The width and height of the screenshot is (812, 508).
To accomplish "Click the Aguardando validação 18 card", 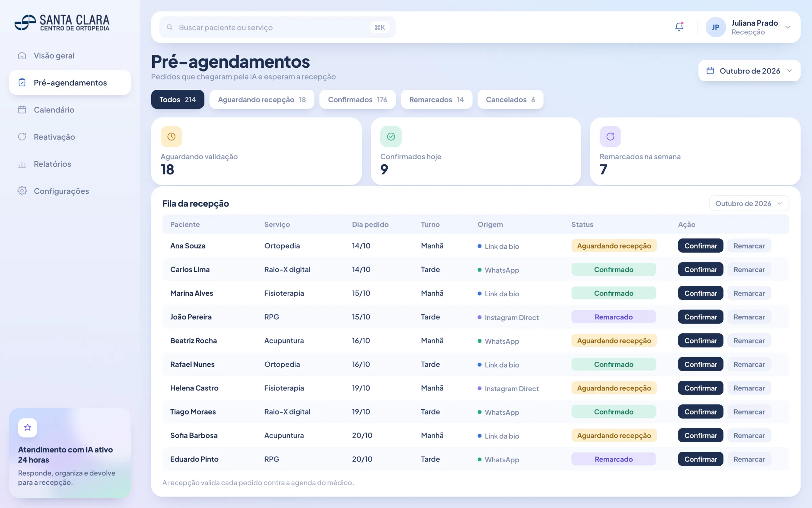I will (x=256, y=151).
